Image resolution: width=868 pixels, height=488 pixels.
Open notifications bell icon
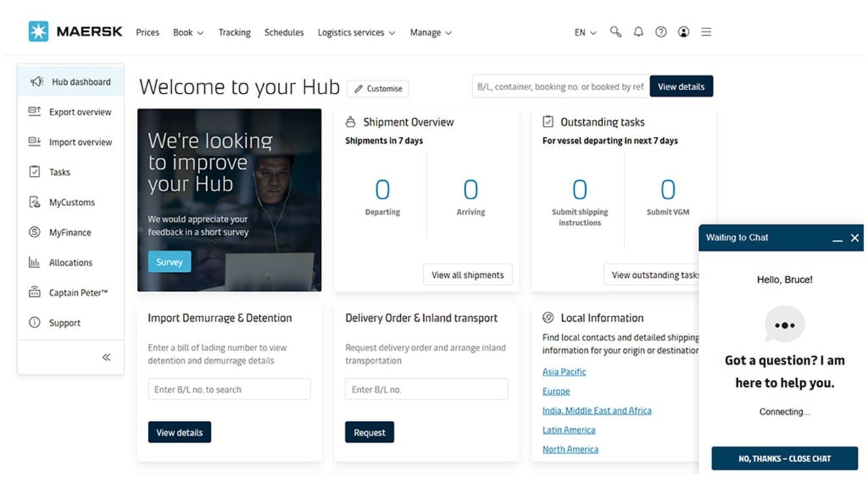point(638,32)
